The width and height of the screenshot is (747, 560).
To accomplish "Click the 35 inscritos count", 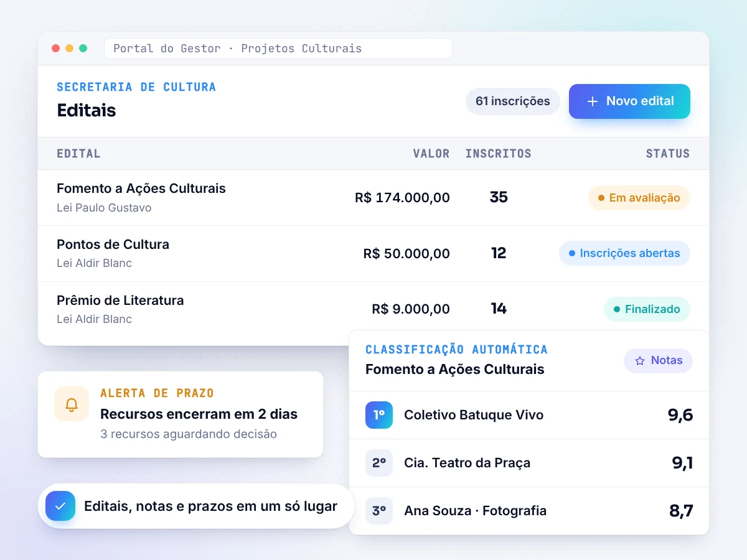I will coord(499,197).
